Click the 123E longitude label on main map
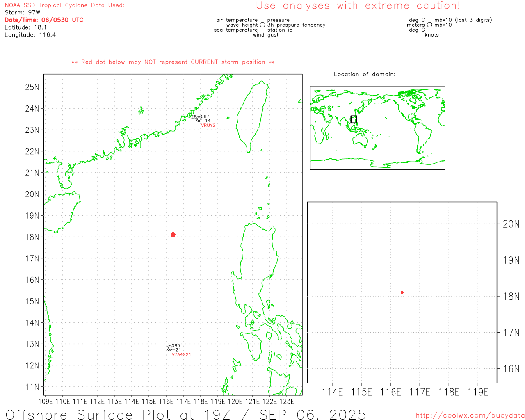Image resolution: width=525 pixels, height=420 pixels. point(287,401)
